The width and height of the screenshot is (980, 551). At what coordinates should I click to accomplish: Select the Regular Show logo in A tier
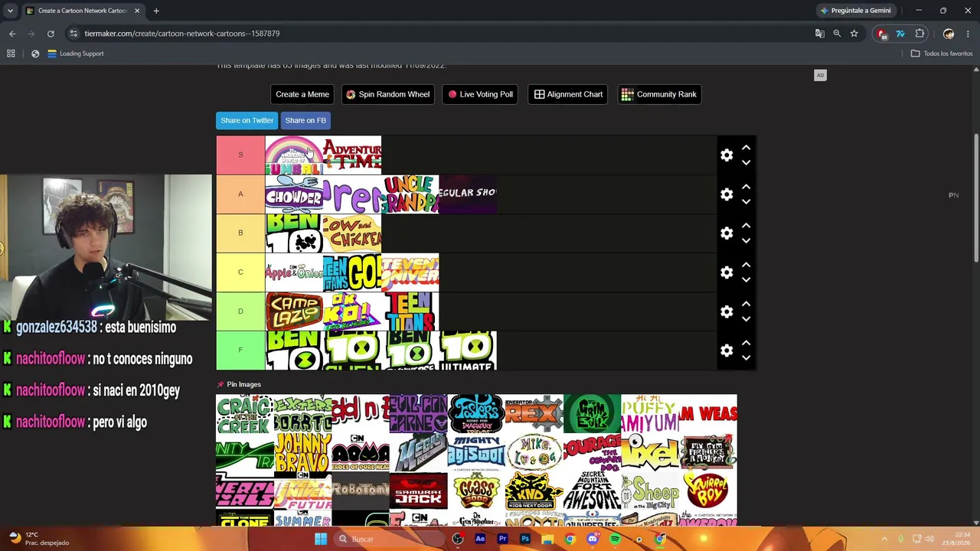(468, 194)
